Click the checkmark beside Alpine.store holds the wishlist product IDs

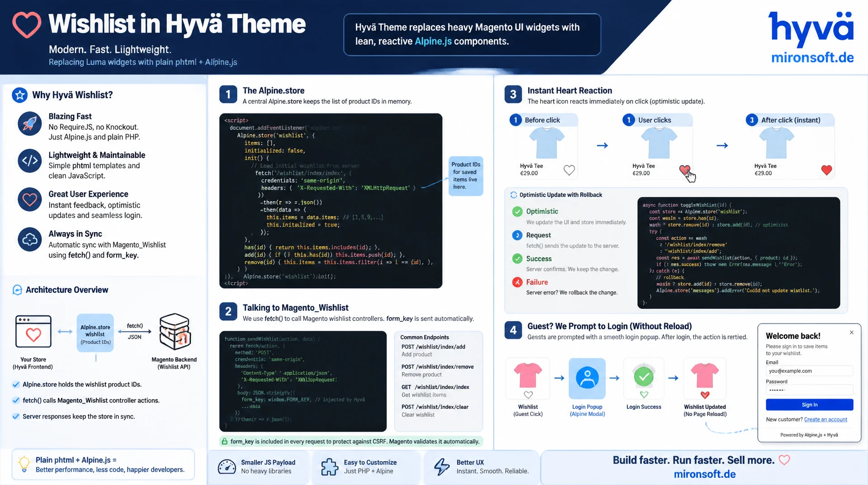point(16,385)
